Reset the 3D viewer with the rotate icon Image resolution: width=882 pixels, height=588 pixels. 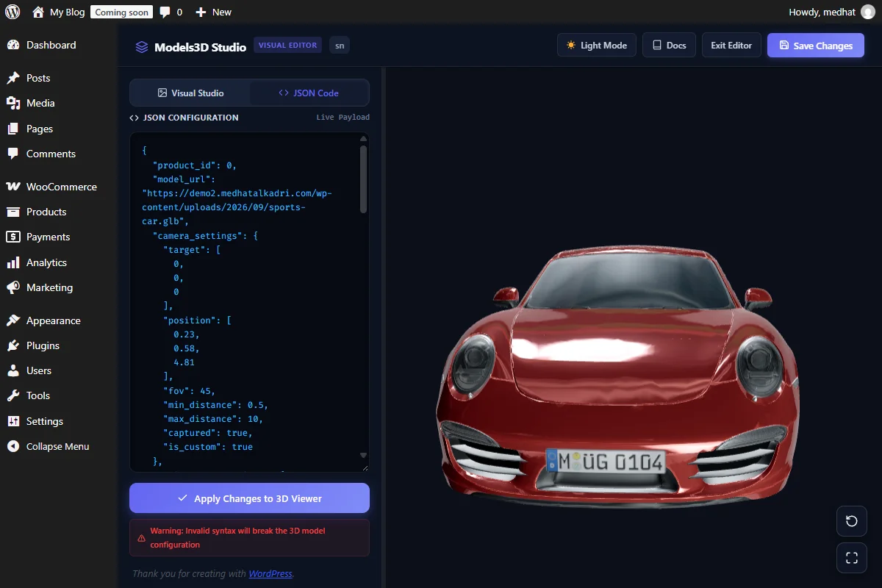point(852,521)
